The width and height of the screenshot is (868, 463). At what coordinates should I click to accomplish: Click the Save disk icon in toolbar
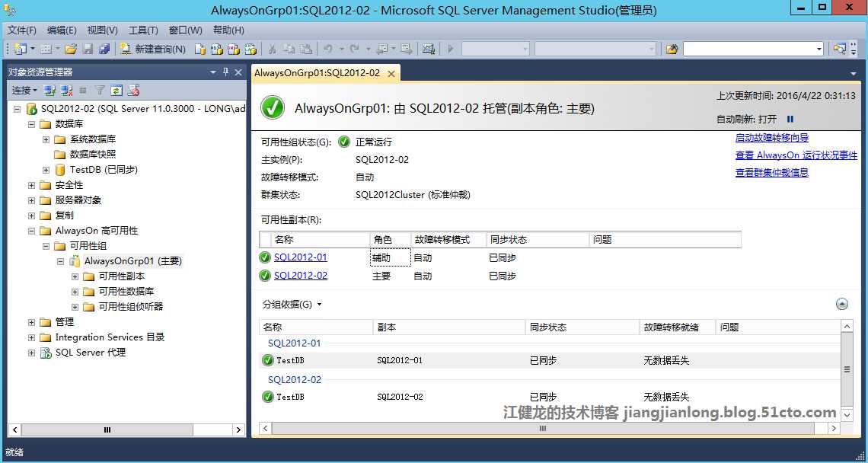88,49
